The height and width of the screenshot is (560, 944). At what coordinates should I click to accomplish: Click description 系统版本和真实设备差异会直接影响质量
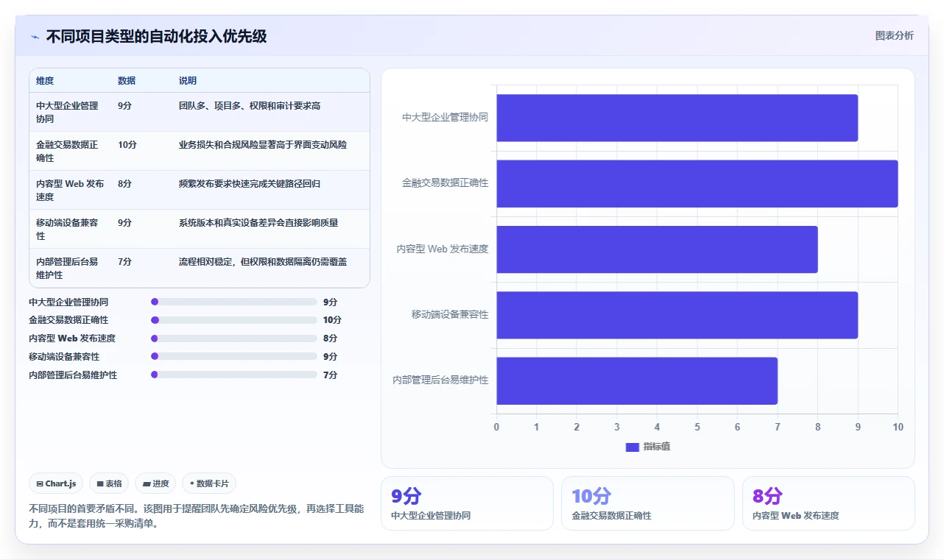coord(258,223)
